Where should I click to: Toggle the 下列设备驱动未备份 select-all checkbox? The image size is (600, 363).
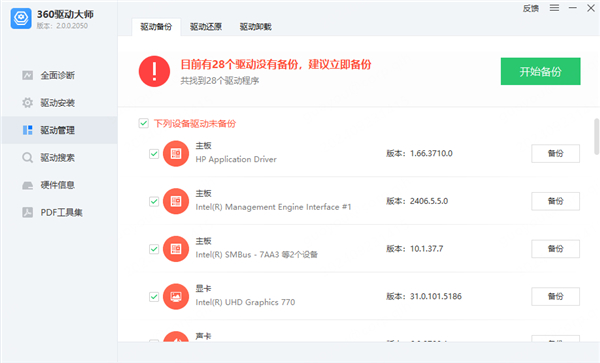(143, 123)
